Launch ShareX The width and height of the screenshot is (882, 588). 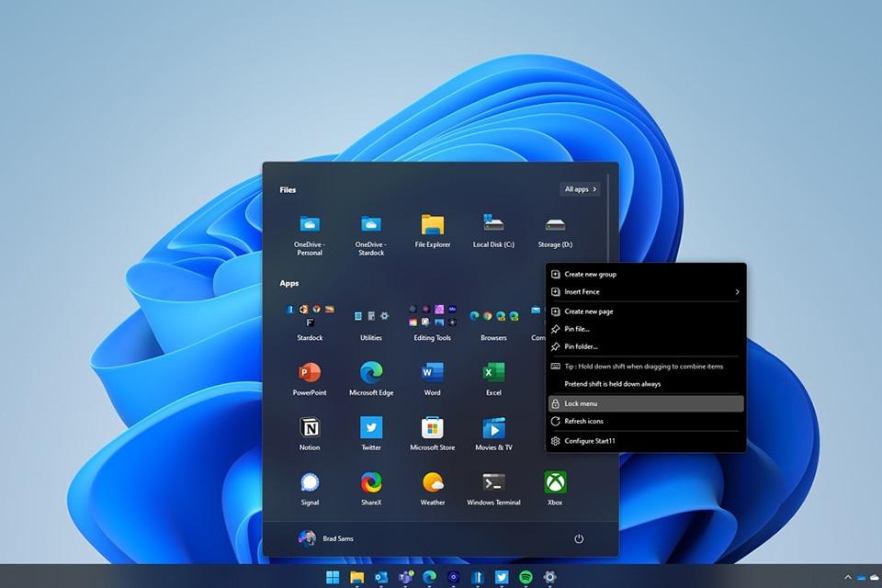tap(370, 489)
